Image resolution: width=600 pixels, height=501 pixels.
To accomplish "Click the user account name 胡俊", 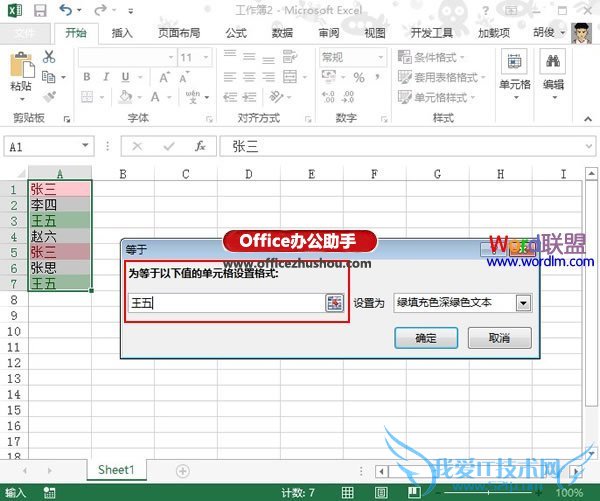I will coord(544,33).
